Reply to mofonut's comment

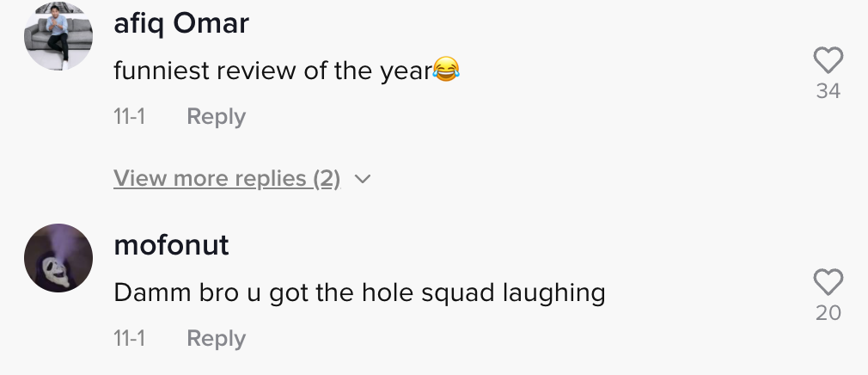pos(216,339)
